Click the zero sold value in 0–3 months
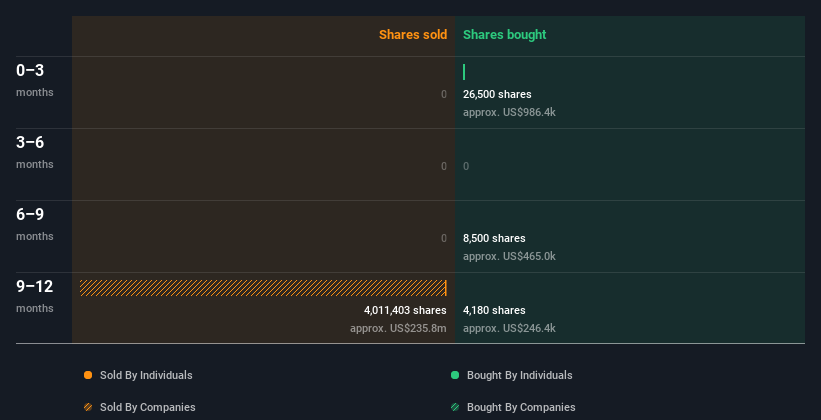821x420 pixels. click(444, 94)
